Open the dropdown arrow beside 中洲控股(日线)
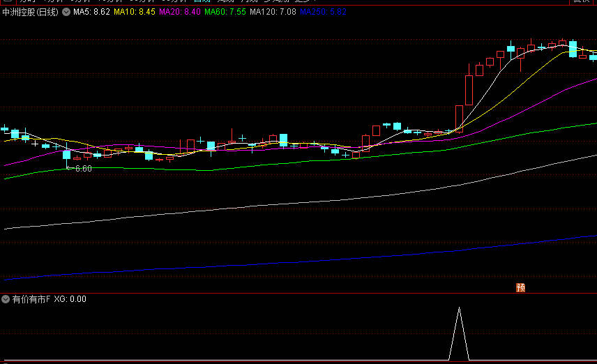The height and width of the screenshot is (364, 597). [66, 12]
